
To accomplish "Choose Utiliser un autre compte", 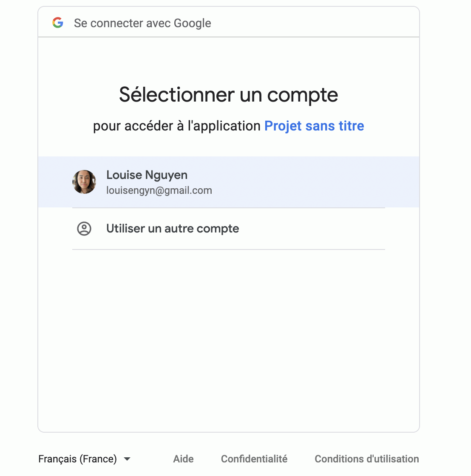I will coord(173,229).
